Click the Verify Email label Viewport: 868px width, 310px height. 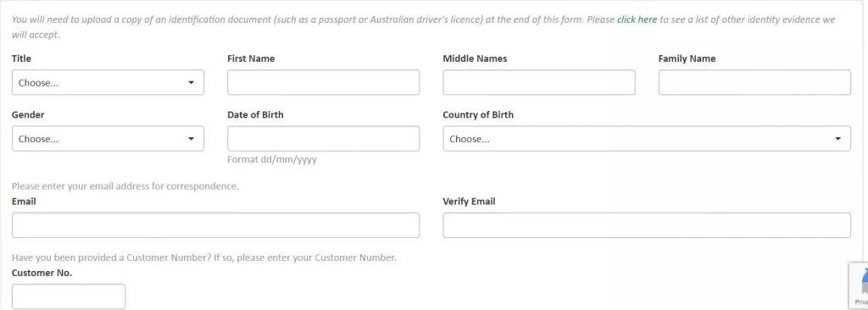point(469,202)
